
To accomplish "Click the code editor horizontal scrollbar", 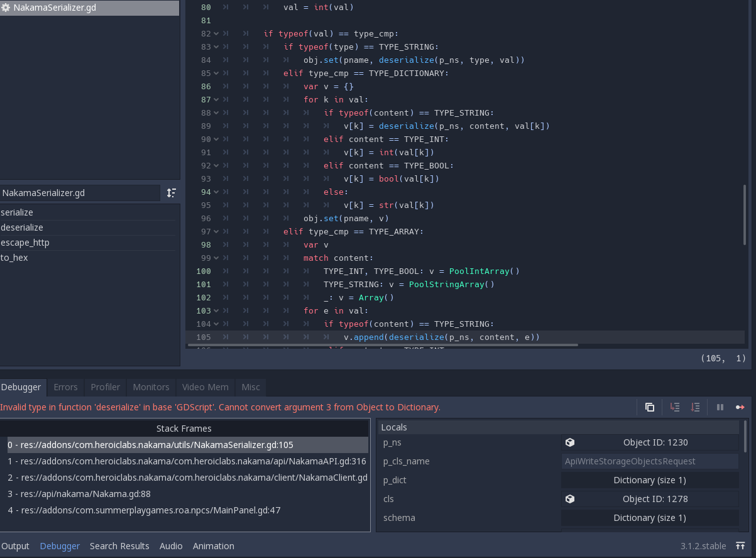I will pos(382,345).
